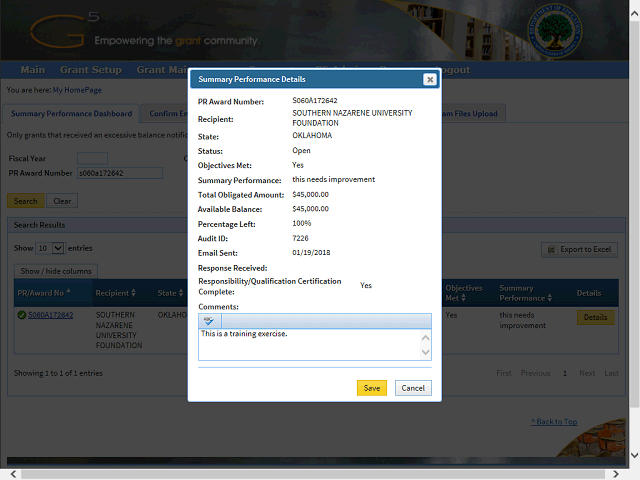
Task: Click Back to Top link
Action: [554, 422]
